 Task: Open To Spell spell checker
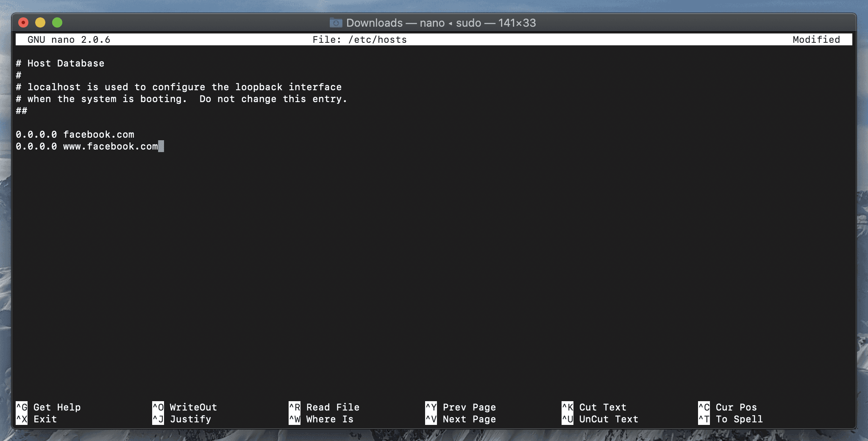tap(735, 419)
